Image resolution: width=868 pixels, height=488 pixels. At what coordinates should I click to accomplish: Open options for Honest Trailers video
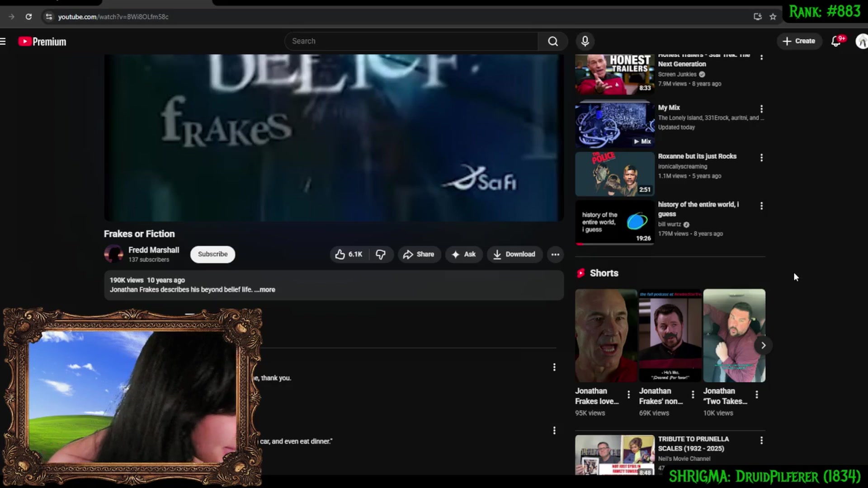coord(761,57)
